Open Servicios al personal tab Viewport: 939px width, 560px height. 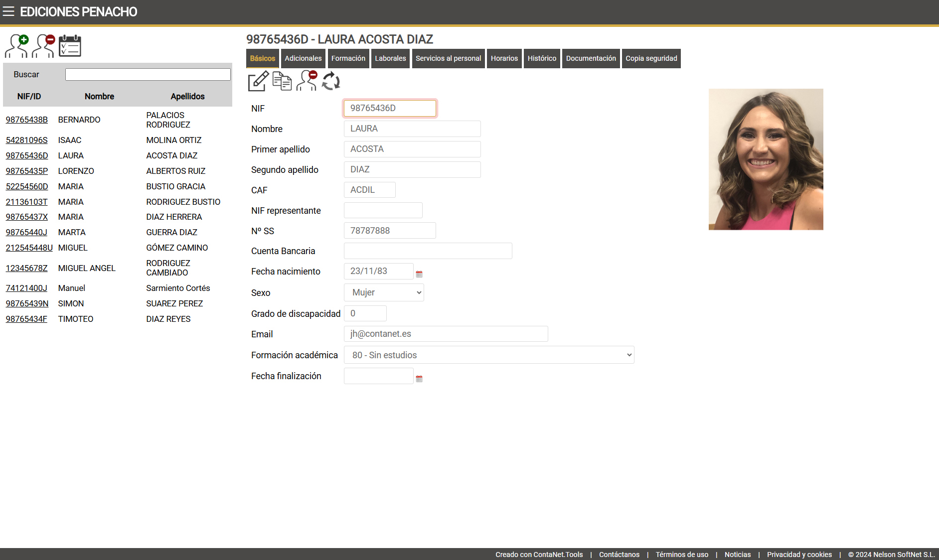click(449, 58)
